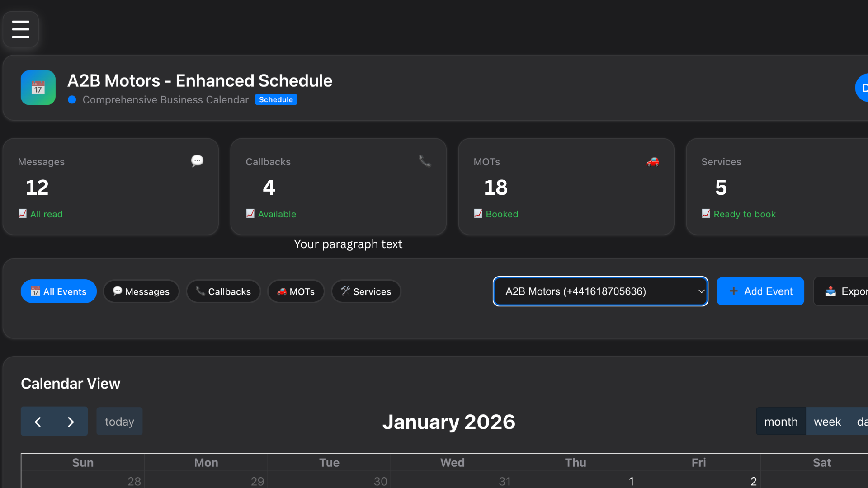Click the speech bubble icon on Messages card
The image size is (868, 488).
pos(197,161)
